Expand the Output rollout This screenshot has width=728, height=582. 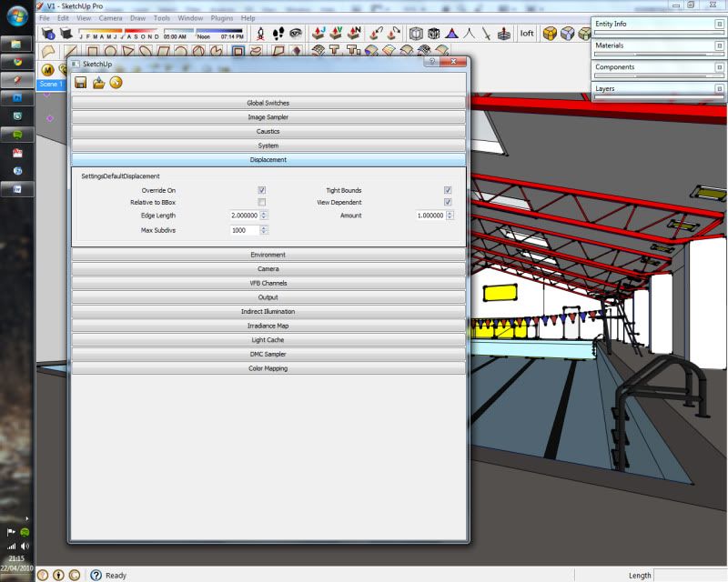268,297
